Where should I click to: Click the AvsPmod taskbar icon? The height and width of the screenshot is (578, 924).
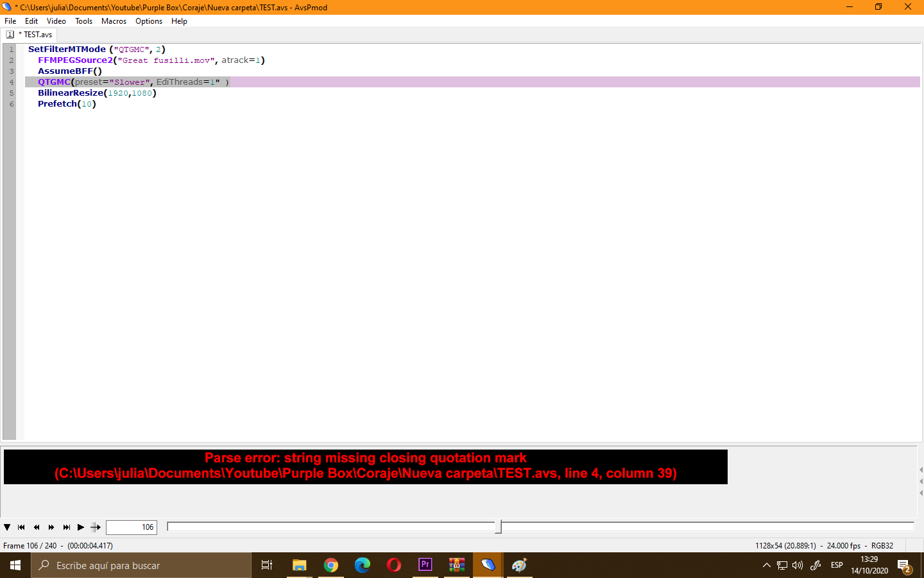(x=488, y=565)
